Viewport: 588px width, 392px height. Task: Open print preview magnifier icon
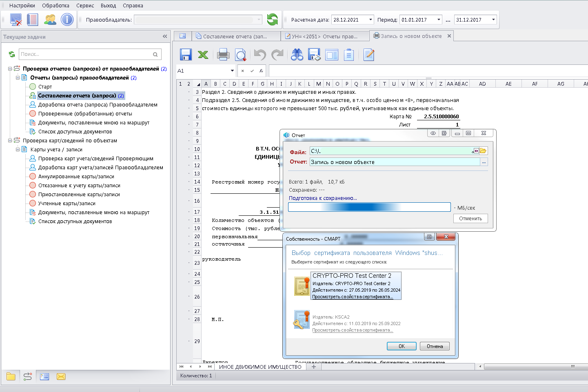coord(241,55)
